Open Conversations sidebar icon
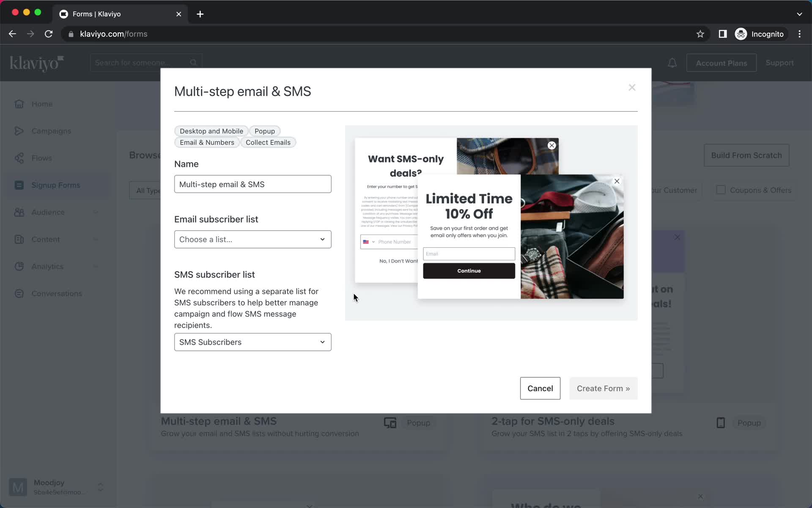812x508 pixels. [x=19, y=293]
